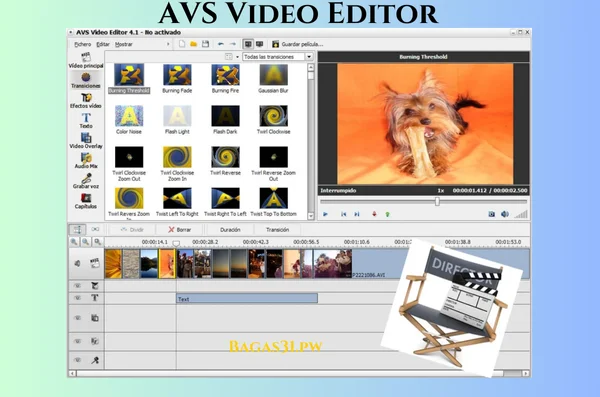Zoom in the timeline with first magnifier
This screenshot has height=397, width=600.
[x=74, y=242]
